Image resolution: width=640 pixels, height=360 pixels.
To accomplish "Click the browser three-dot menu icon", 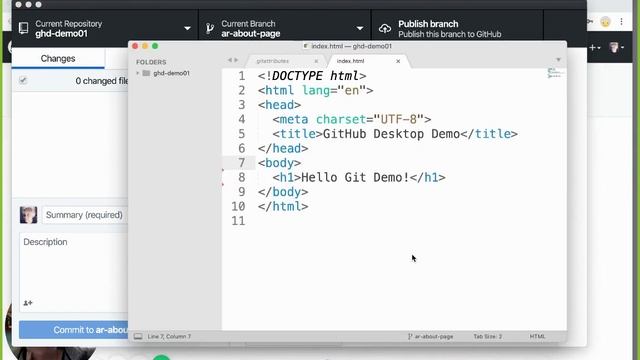I will click(x=621, y=22).
